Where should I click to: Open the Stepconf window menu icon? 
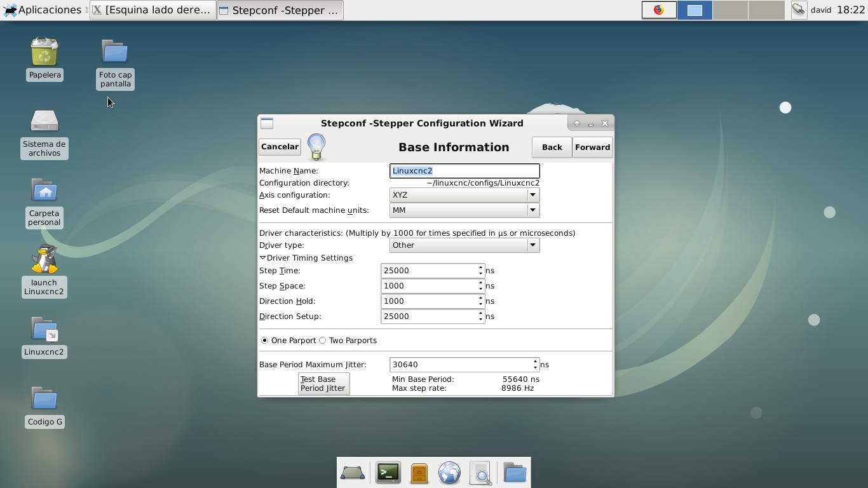tap(267, 123)
